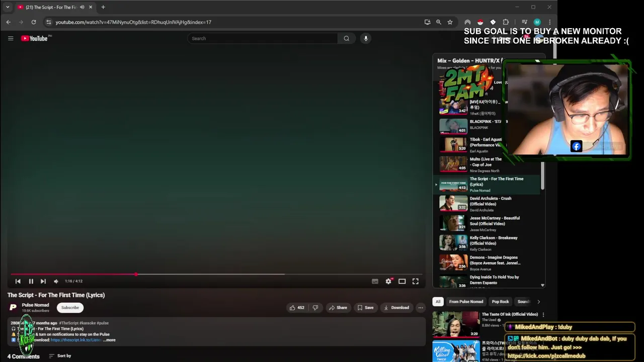644x362 pixels.
Task: Select the All filter chip
Action: click(438, 302)
